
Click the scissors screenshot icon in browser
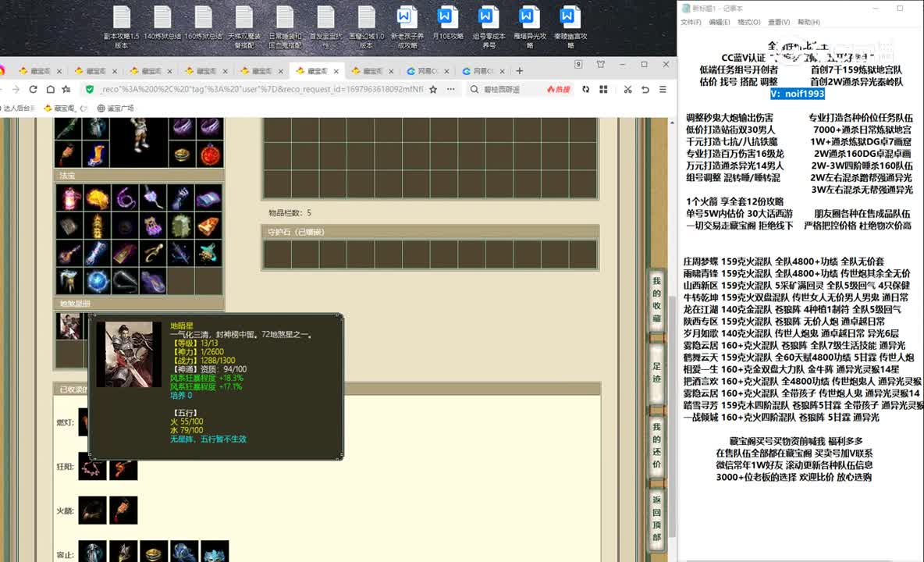(627, 89)
